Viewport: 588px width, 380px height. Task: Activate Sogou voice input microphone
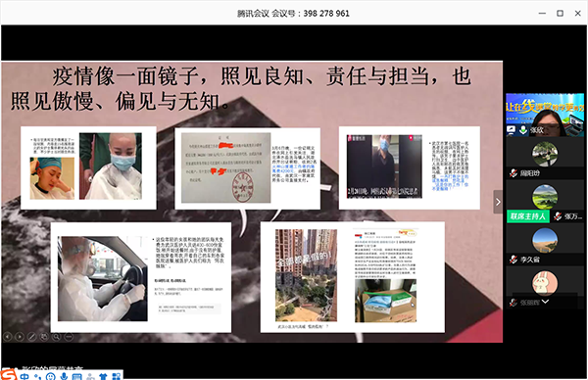click(x=64, y=377)
